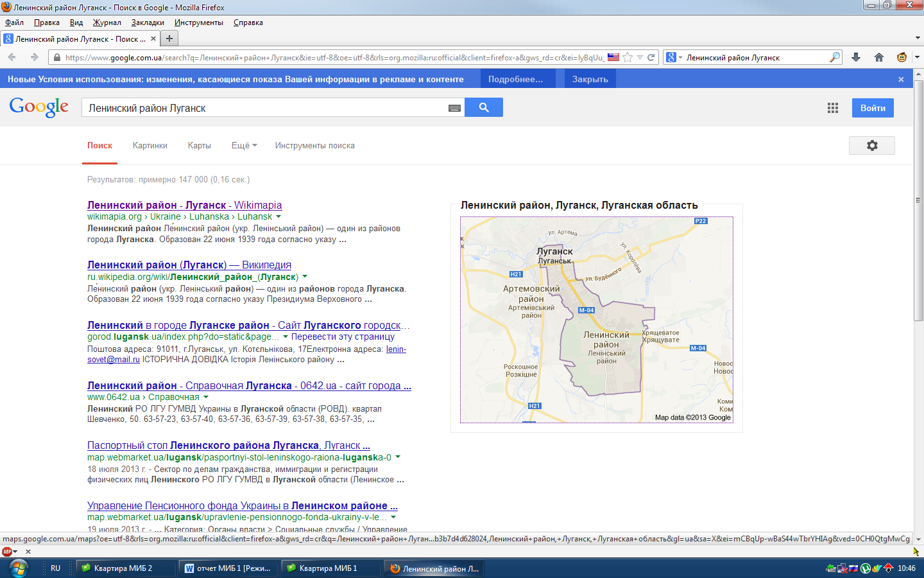Image resolution: width=924 pixels, height=578 pixels.
Task: Open the Ленинский район (Луганск) — Википедия result
Action: click(x=189, y=265)
